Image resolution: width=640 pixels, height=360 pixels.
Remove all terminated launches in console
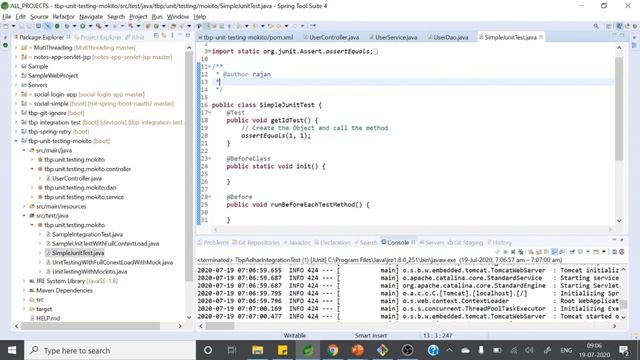point(520,252)
